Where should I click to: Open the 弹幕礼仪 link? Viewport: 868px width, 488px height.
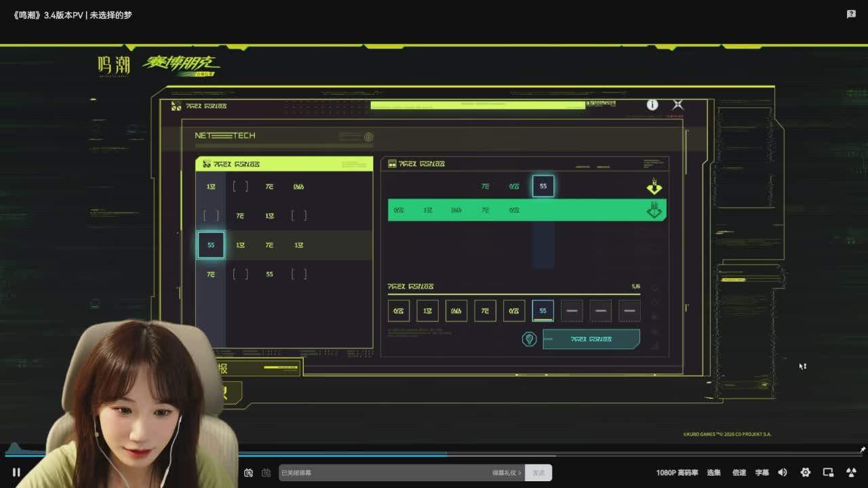click(x=507, y=472)
